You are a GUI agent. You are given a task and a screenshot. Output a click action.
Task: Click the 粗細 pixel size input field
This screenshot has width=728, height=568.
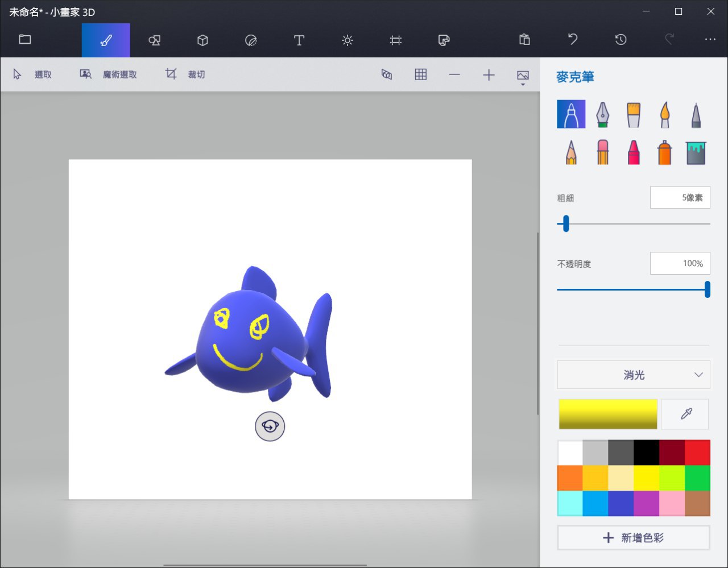[x=680, y=198]
